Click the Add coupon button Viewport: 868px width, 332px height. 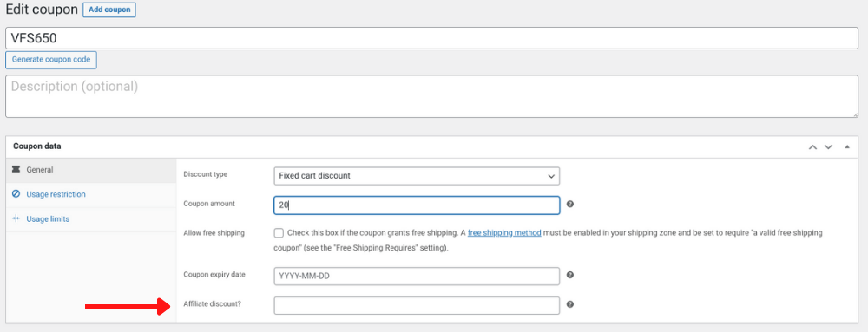(109, 10)
